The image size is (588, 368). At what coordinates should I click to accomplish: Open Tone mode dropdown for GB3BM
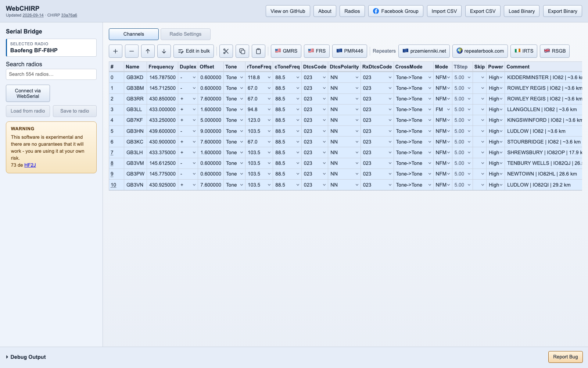234,88
